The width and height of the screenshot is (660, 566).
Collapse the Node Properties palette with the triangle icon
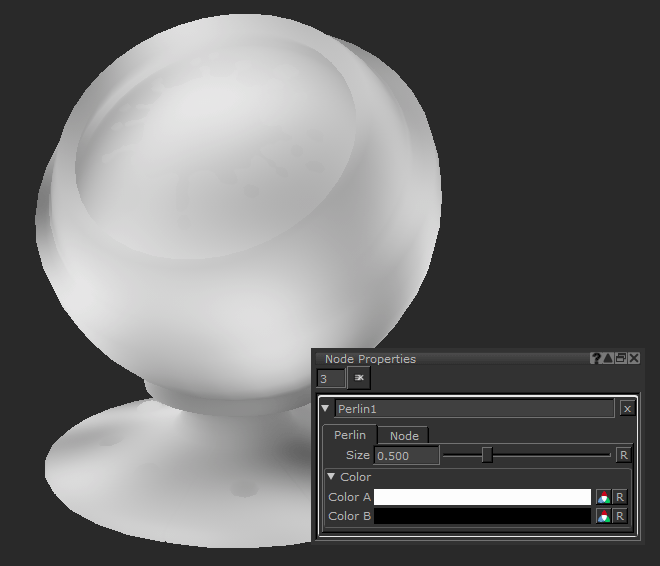[608, 358]
